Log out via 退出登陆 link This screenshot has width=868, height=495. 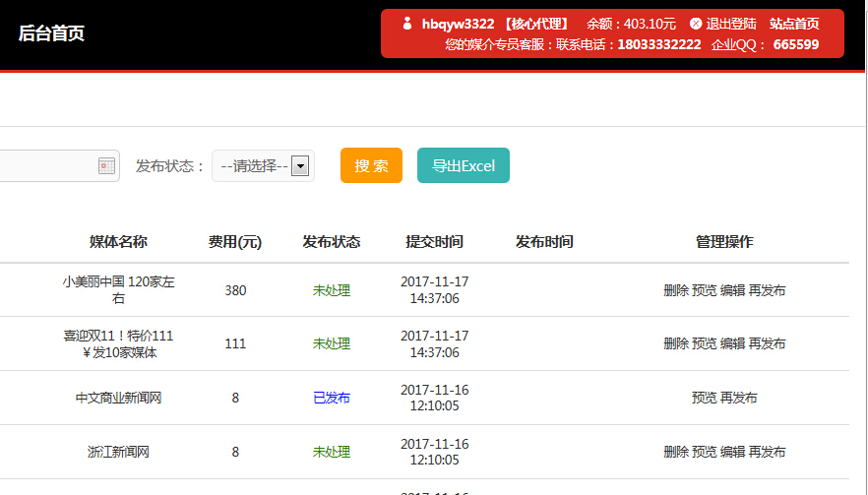[x=731, y=24]
